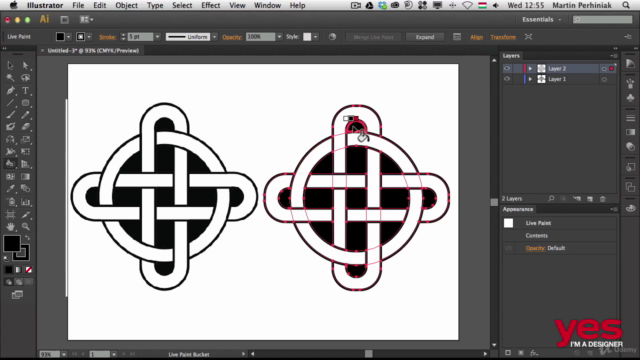Select the Gradient tool
This screenshot has height=360, width=640.
(x=25, y=176)
